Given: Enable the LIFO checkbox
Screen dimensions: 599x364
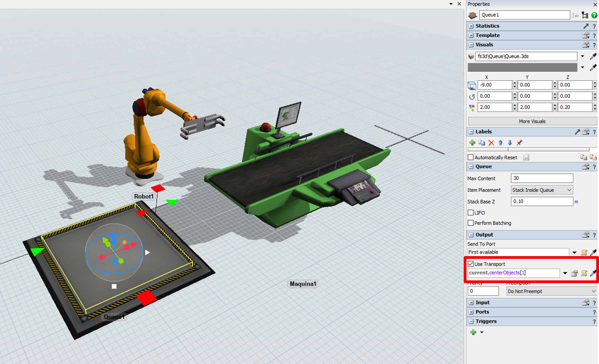Looking at the screenshot, I should click(471, 212).
